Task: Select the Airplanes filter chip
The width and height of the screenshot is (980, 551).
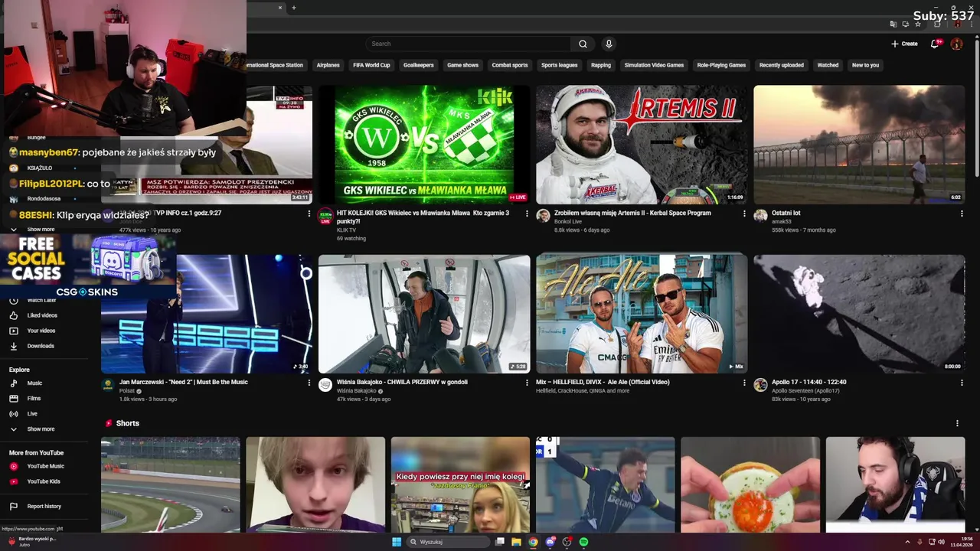Action: tap(328, 65)
